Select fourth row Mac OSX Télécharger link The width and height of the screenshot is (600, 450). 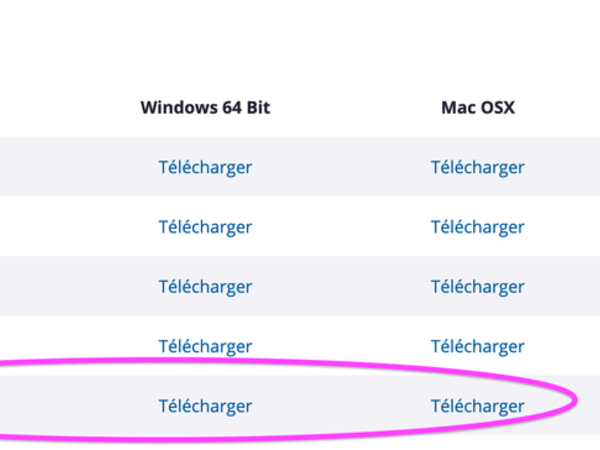(x=477, y=347)
